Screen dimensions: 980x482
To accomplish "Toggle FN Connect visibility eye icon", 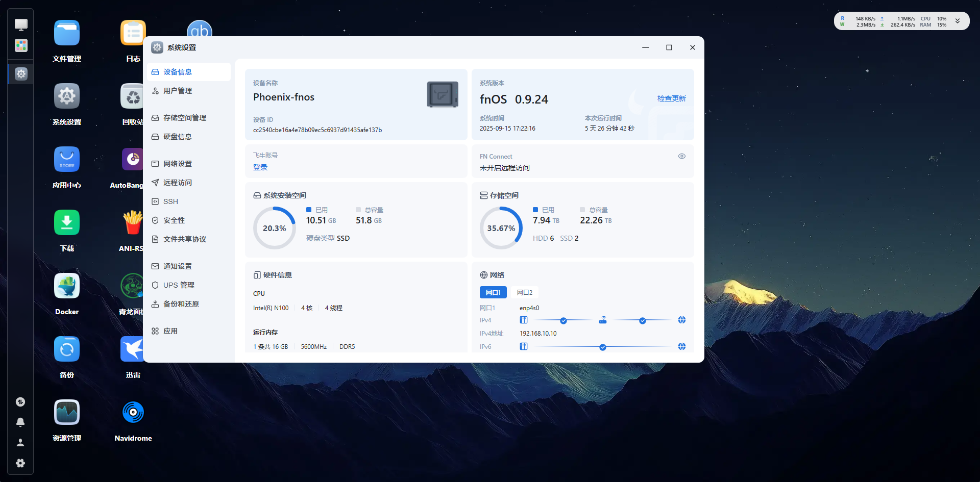I will point(682,156).
